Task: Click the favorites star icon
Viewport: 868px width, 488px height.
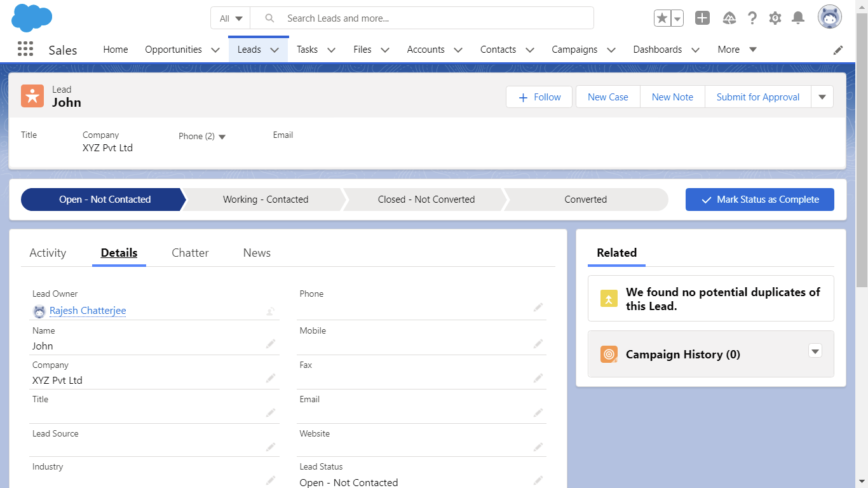Action: 661,18
